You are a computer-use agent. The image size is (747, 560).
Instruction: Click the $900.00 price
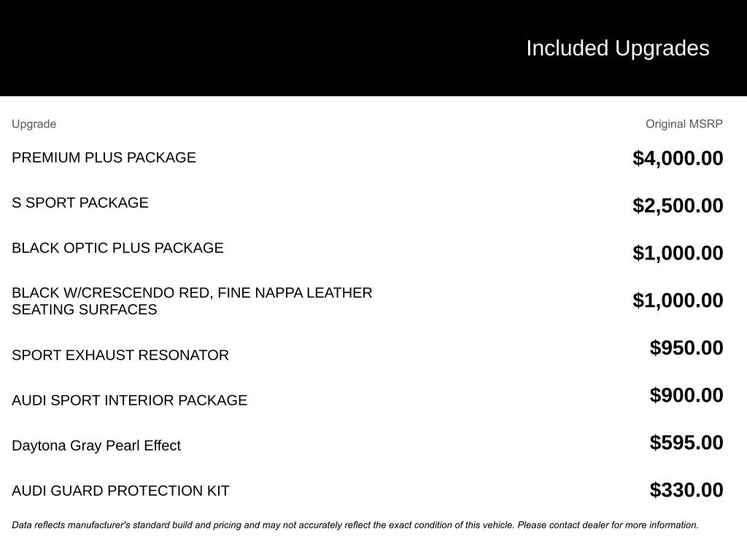(x=686, y=395)
